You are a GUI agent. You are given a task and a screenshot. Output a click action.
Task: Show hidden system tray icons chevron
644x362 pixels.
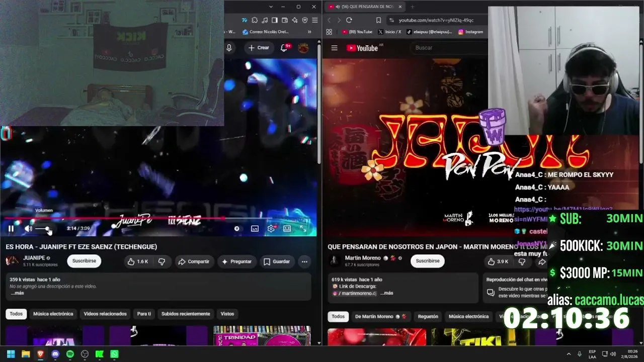coord(569,354)
